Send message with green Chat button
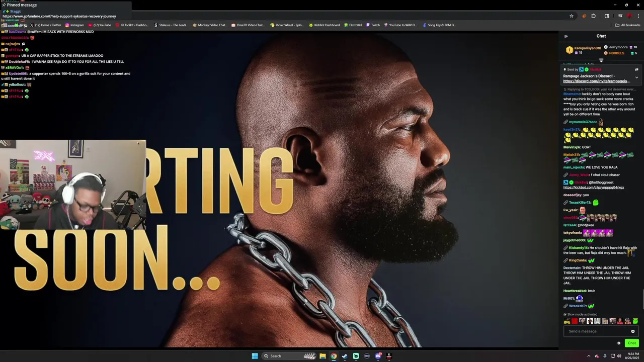The image size is (644, 362). click(x=632, y=343)
